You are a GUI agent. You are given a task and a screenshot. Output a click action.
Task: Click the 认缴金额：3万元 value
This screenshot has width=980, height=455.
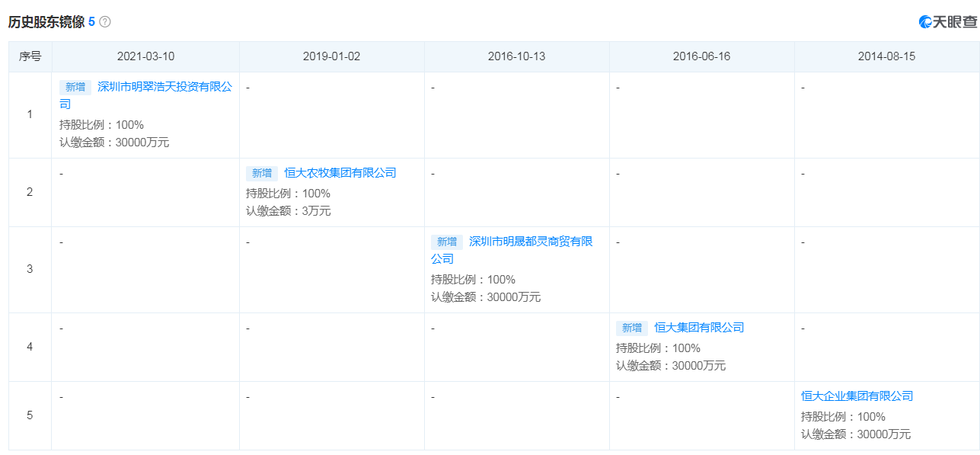click(x=289, y=211)
